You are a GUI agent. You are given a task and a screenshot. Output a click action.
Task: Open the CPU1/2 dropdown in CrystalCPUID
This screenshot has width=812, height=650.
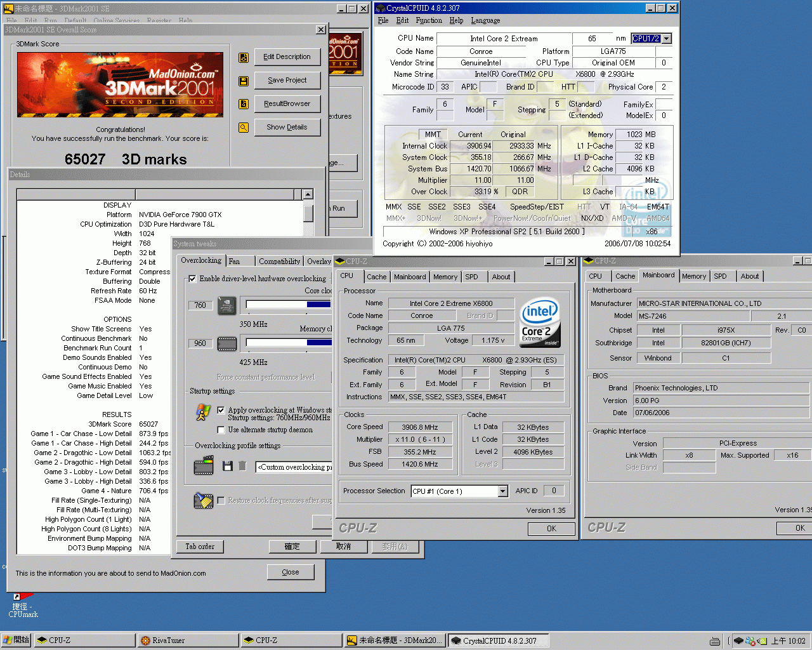pyautogui.click(x=666, y=39)
